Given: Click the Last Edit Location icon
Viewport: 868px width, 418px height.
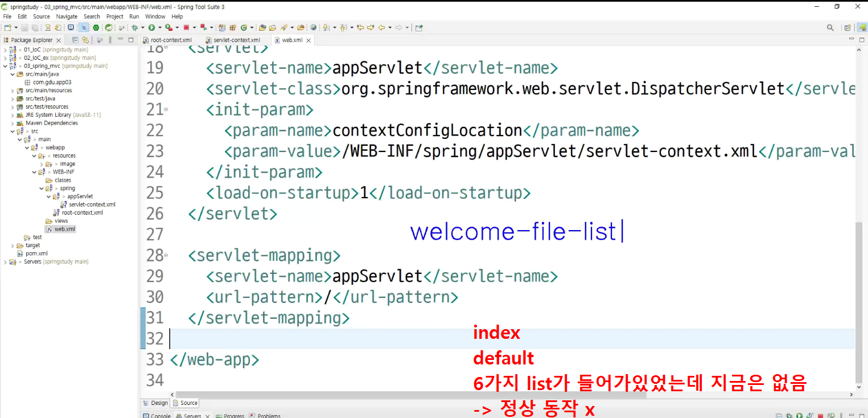Looking at the screenshot, I should (x=360, y=27).
